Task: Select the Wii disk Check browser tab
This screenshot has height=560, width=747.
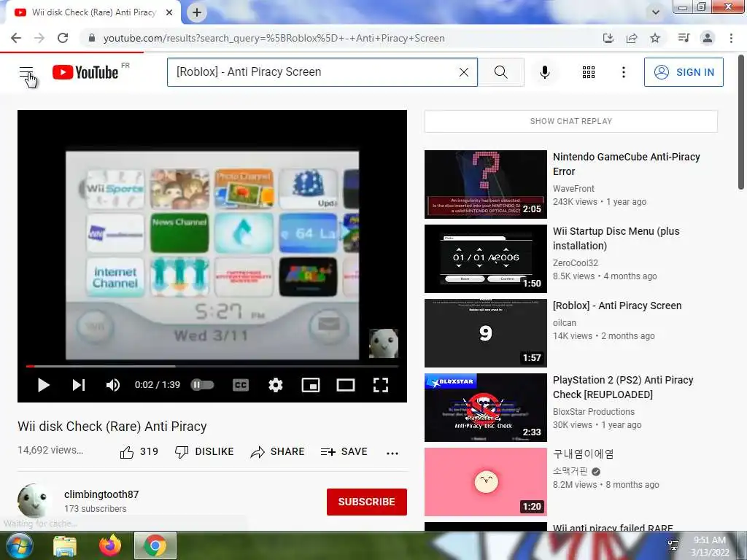Action: [x=93, y=12]
